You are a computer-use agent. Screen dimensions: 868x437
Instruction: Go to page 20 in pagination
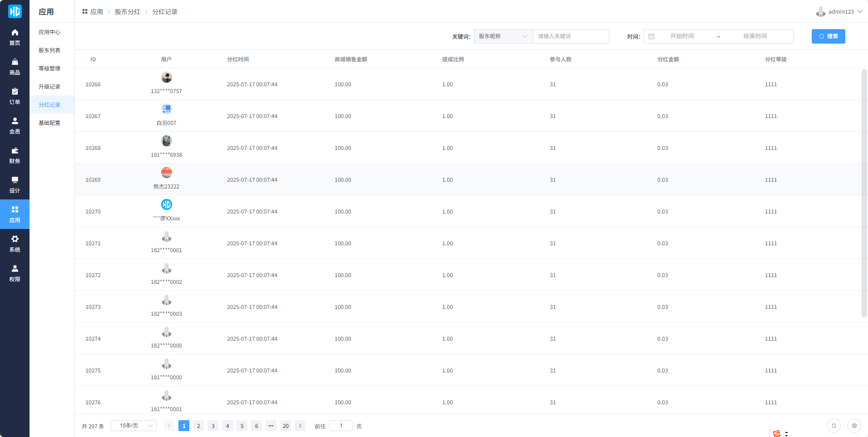coord(286,426)
